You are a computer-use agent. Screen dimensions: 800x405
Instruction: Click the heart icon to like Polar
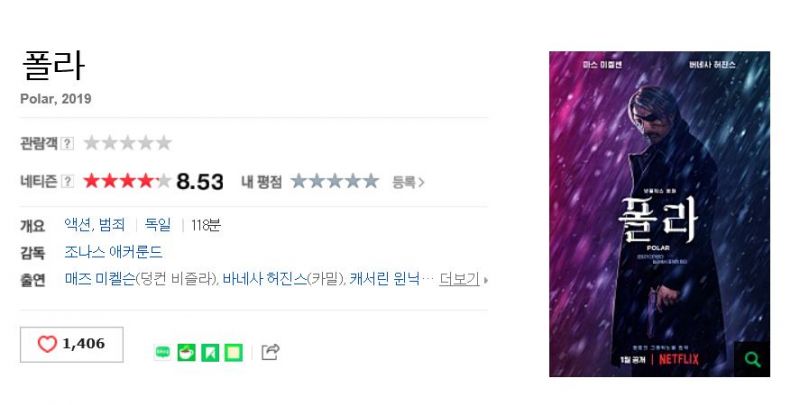(x=47, y=344)
